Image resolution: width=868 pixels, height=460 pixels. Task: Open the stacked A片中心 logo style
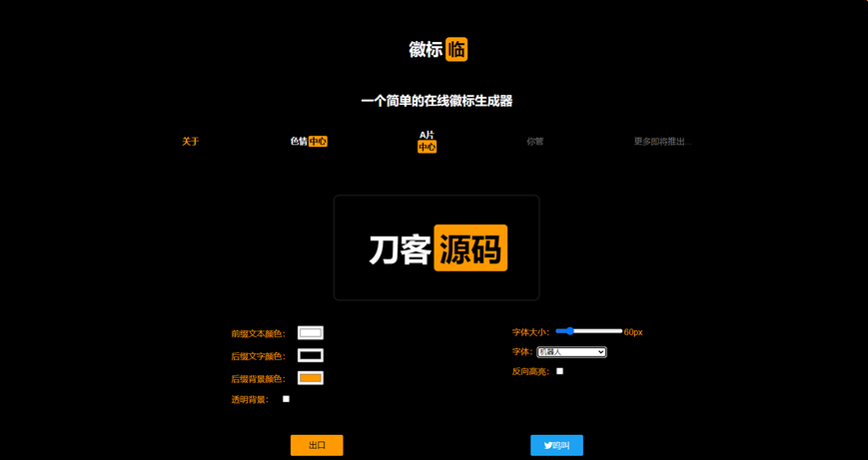tap(427, 141)
